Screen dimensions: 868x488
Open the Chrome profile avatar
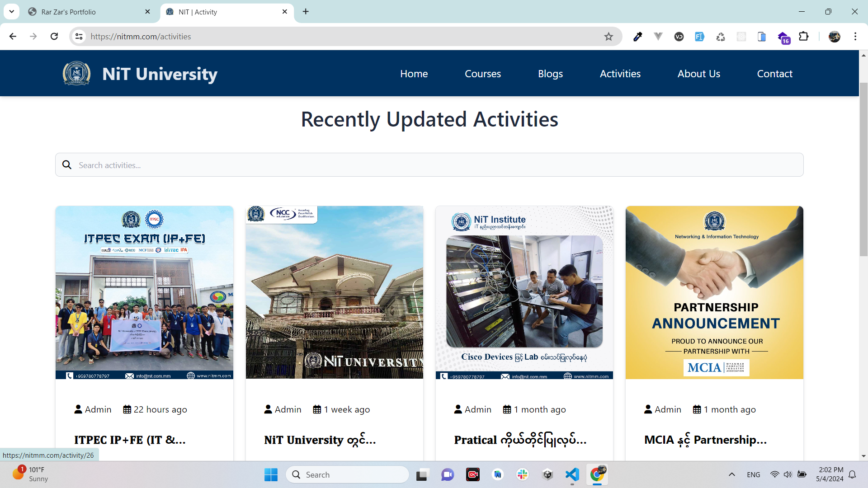835,37
